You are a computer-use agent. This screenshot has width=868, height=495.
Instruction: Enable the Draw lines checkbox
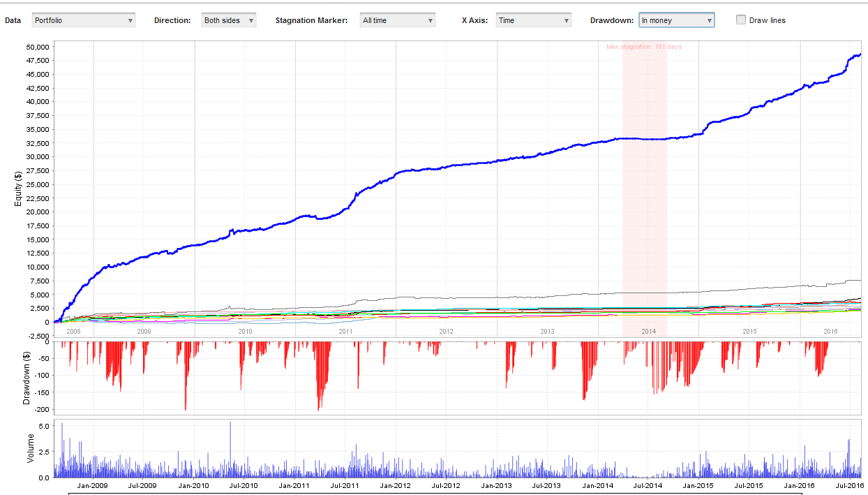click(x=741, y=20)
